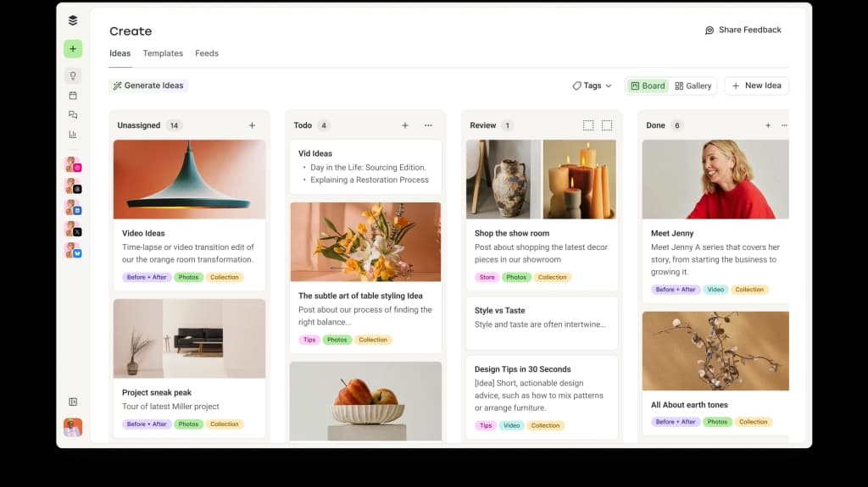Open the user profile avatar
The width and height of the screenshot is (868, 487).
coord(73,427)
